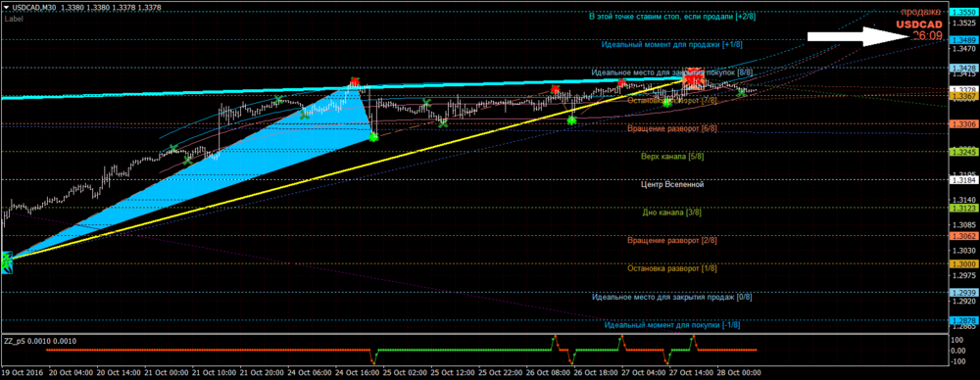
Task: Click the large red square marker near 1.3428
Action: tap(694, 78)
